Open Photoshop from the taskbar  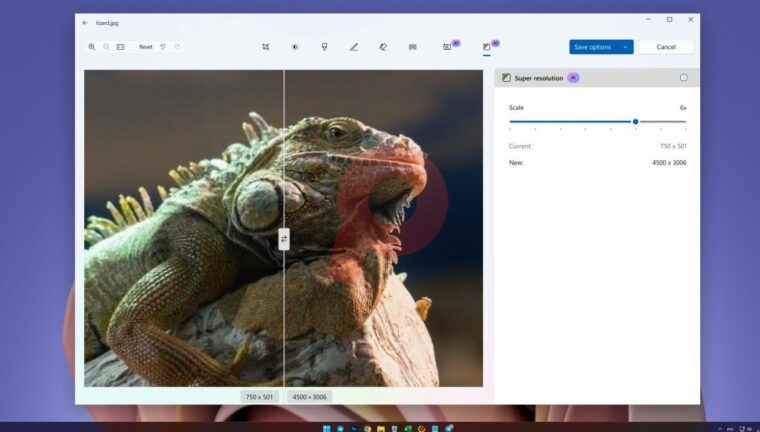pyautogui.click(x=354, y=429)
